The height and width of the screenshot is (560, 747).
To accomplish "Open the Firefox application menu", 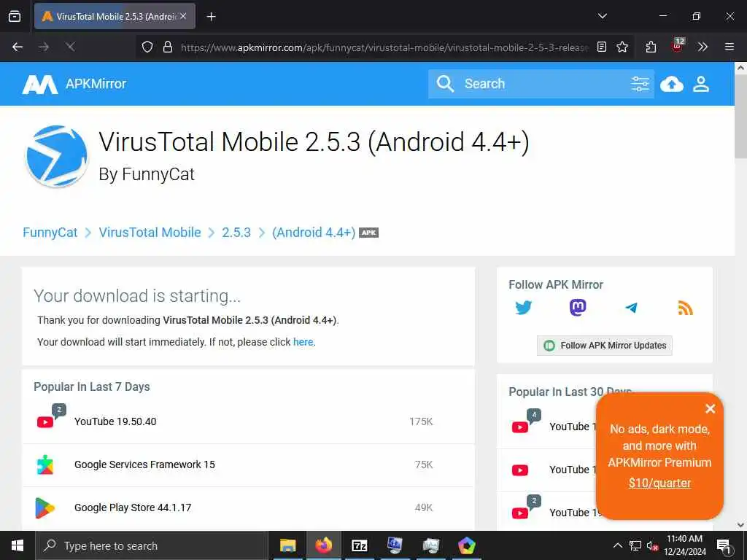I will coord(729,47).
